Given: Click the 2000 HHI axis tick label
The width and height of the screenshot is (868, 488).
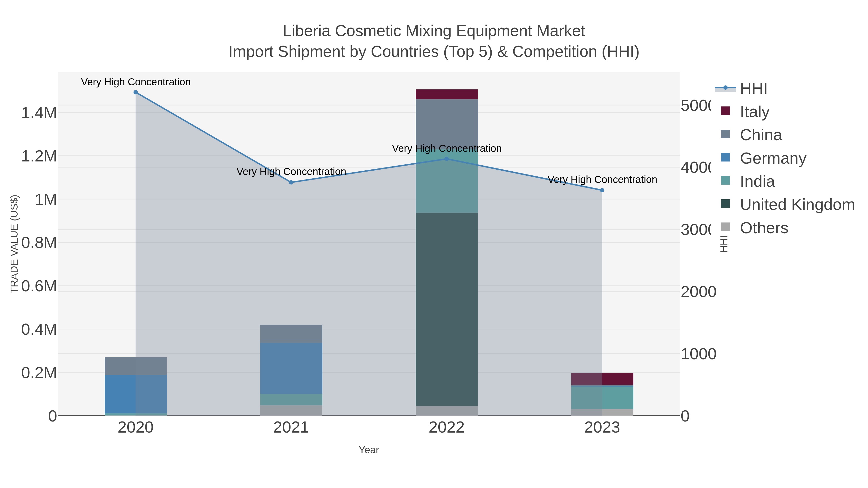Looking at the screenshot, I should (x=698, y=292).
